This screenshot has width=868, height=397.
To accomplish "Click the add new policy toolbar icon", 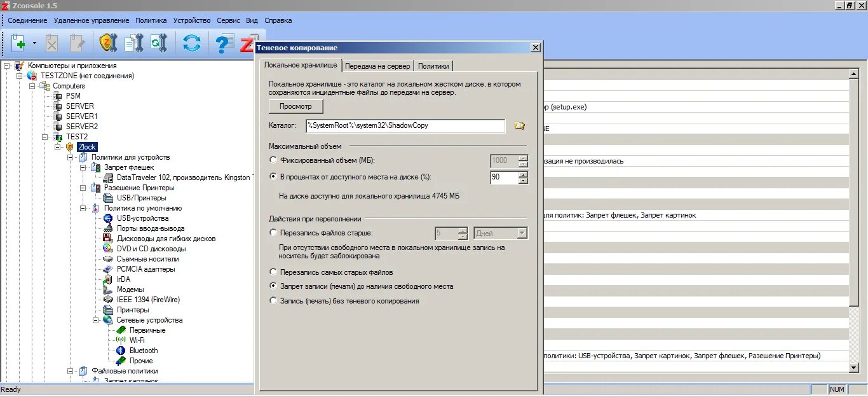I will [x=19, y=43].
